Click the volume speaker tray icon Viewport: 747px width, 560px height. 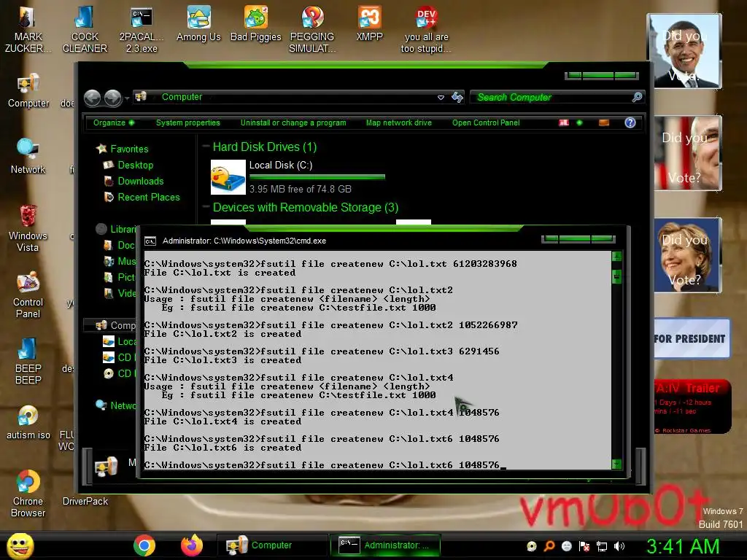tap(619, 546)
